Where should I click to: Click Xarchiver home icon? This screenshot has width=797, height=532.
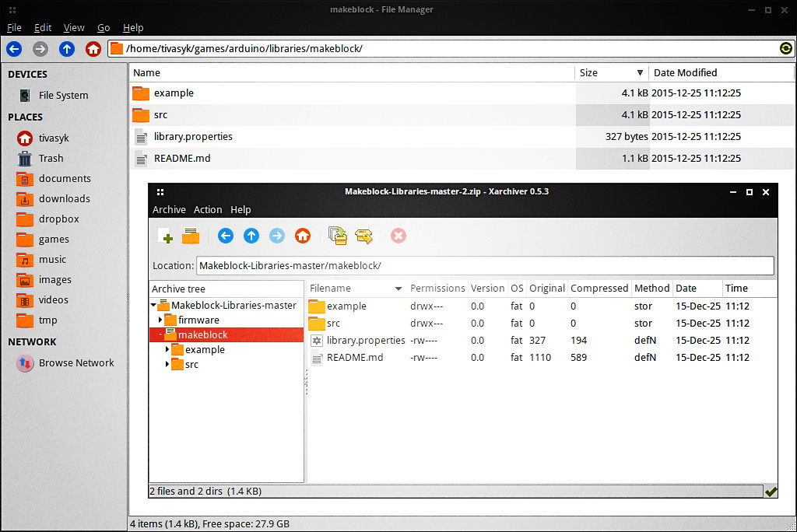point(303,236)
